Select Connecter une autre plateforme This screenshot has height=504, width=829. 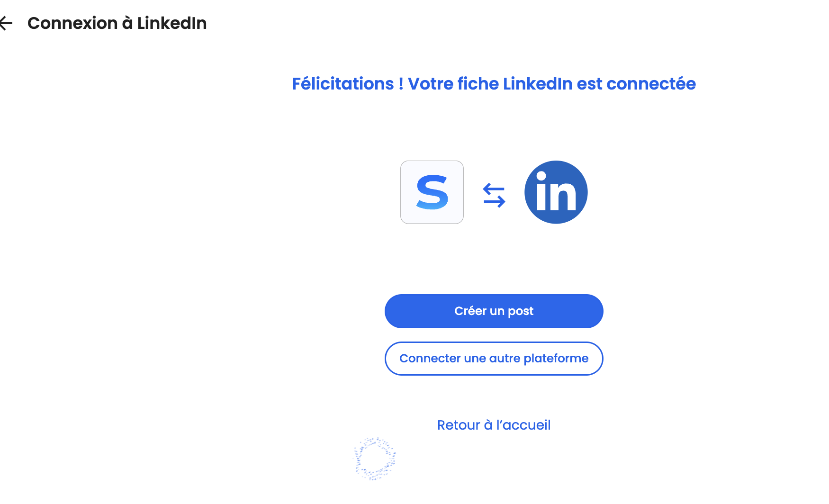(x=494, y=359)
